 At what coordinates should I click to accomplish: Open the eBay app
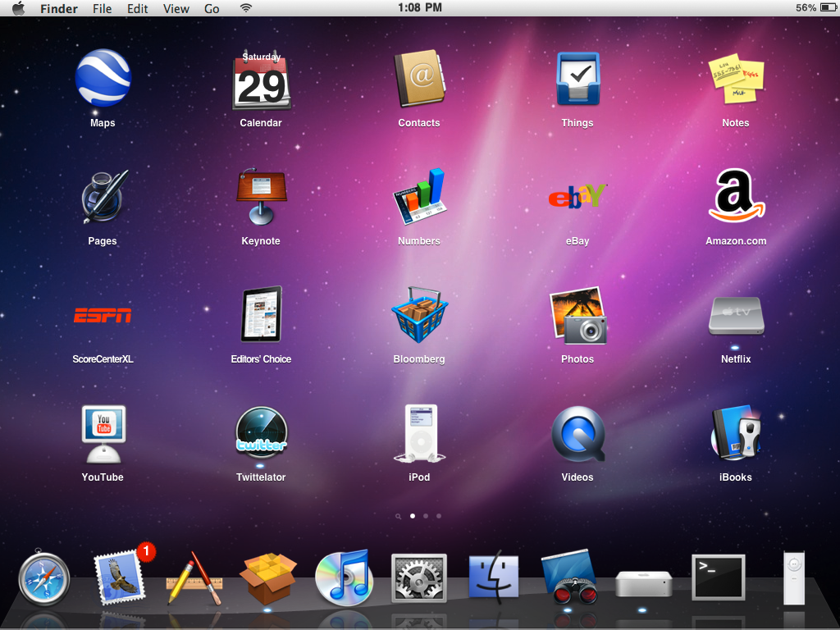click(577, 196)
